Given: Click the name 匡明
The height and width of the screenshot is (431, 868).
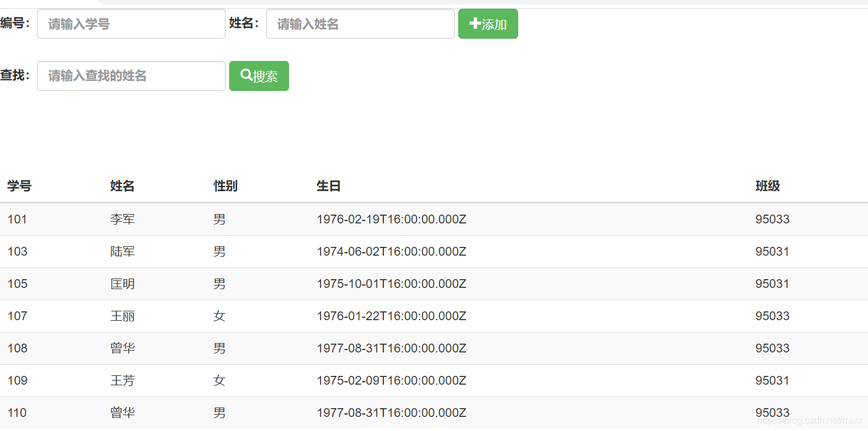Looking at the screenshot, I should coord(122,284).
